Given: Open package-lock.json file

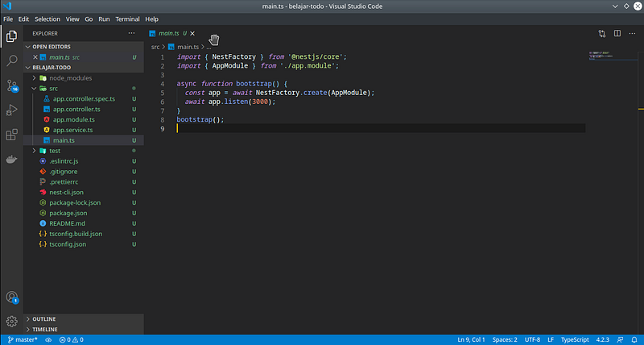Looking at the screenshot, I should pyautogui.click(x=84, y=202).
